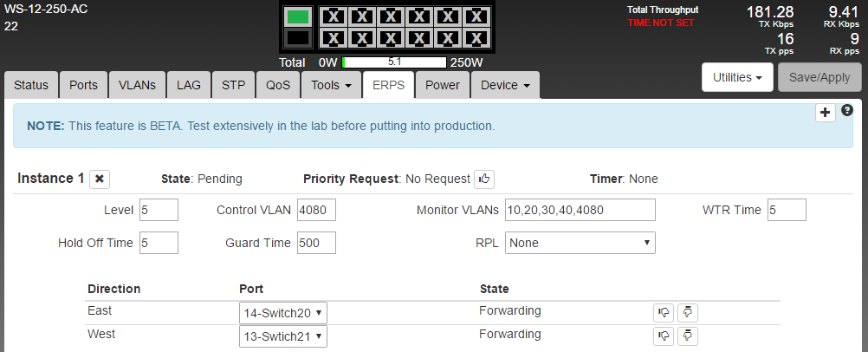
Task: Expand the Utilities dropdown button
Action: [x=737, y=77]
